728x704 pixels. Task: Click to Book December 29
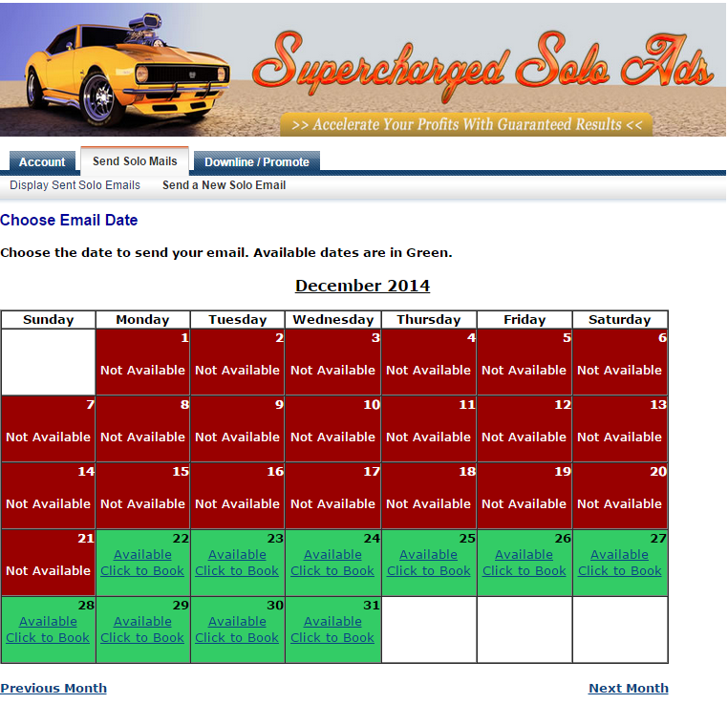pyautogui.click(x=142, y=638)
